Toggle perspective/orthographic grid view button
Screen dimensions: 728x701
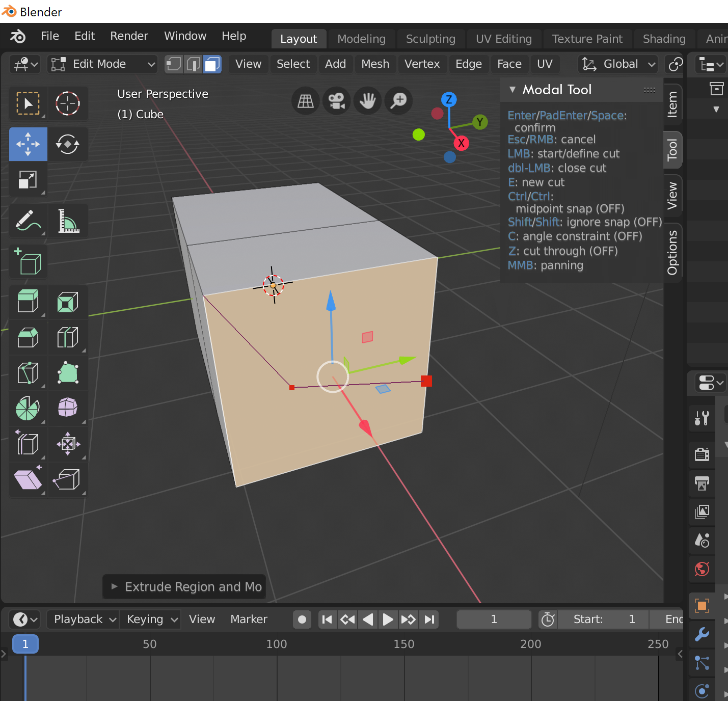(x=306, y=101)
